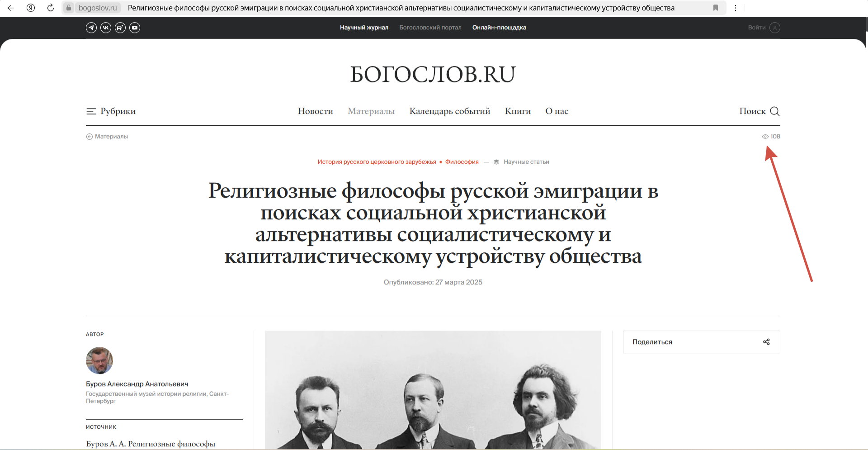Click the bogoslov.ru address bar domain
Viewport: 868px width, 450px height.
pos(98,8)
